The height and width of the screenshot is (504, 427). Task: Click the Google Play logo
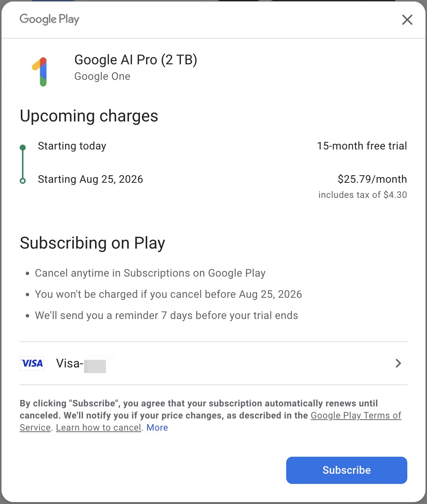click(x=49, y=19)
